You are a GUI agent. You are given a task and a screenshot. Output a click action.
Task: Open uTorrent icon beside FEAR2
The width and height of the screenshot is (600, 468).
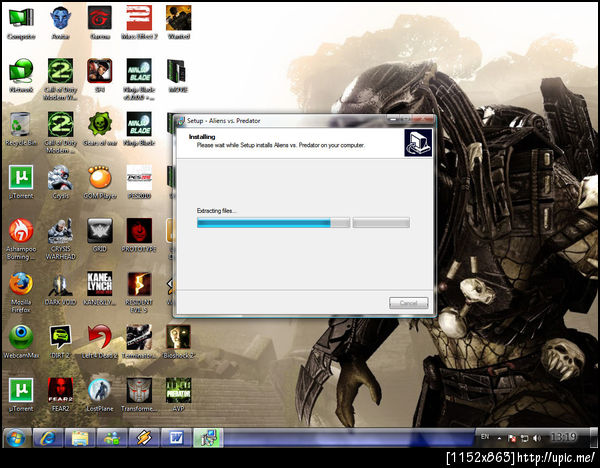21,395
